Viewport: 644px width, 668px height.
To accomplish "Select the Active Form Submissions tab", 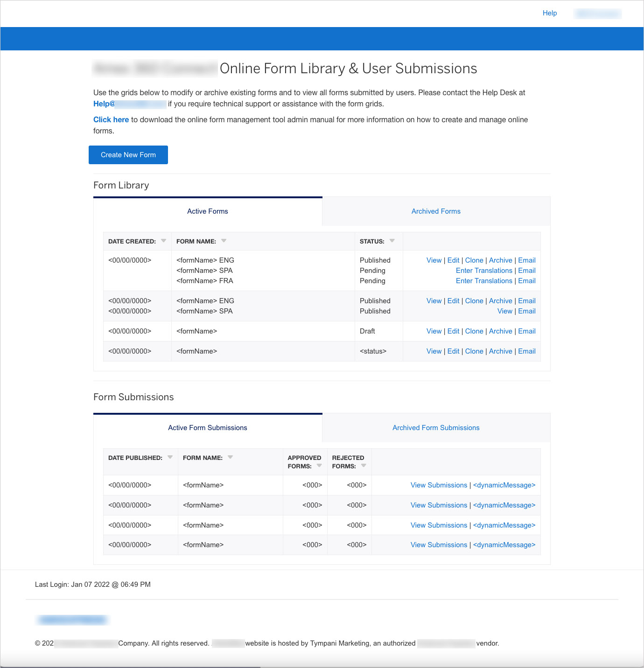I will click(208, 428).
